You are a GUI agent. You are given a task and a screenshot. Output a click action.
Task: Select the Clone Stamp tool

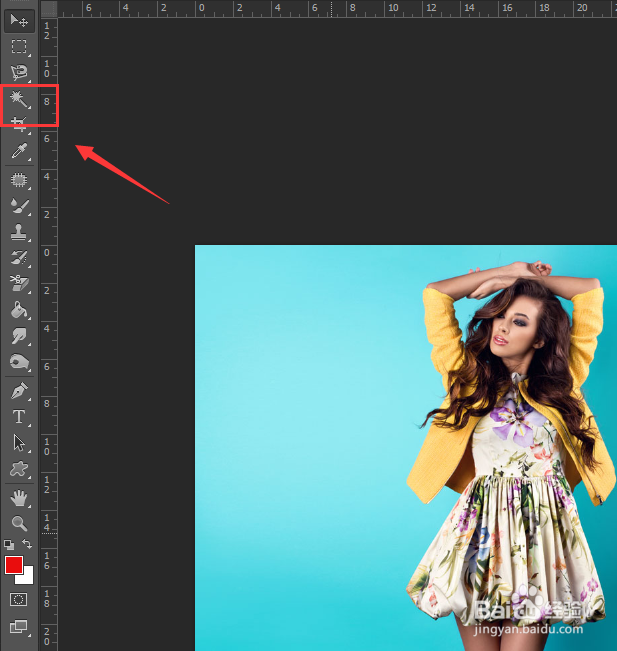point(19,232)
